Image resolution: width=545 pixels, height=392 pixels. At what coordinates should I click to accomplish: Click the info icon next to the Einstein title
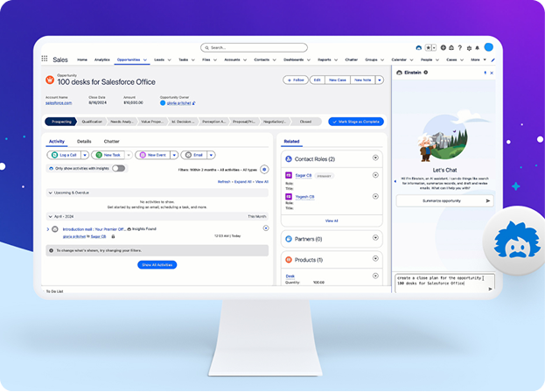(426, 73)
